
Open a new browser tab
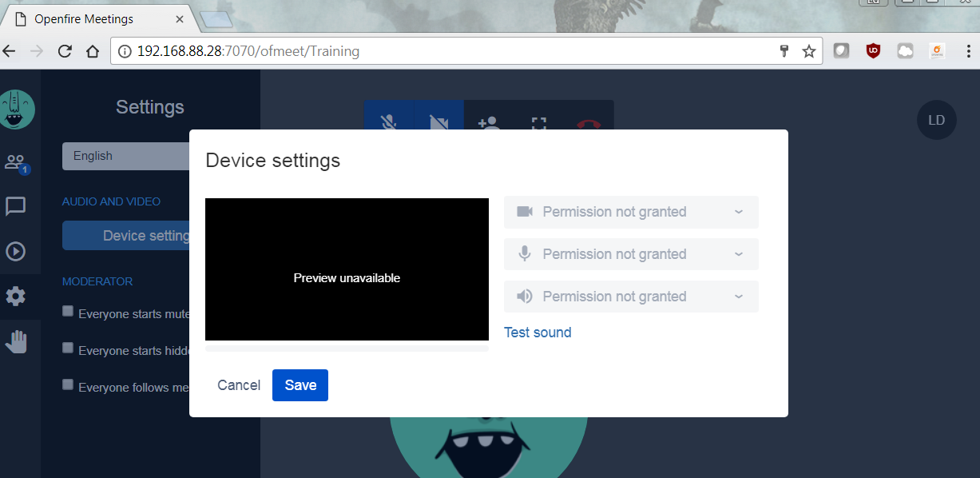coord(216,19)
